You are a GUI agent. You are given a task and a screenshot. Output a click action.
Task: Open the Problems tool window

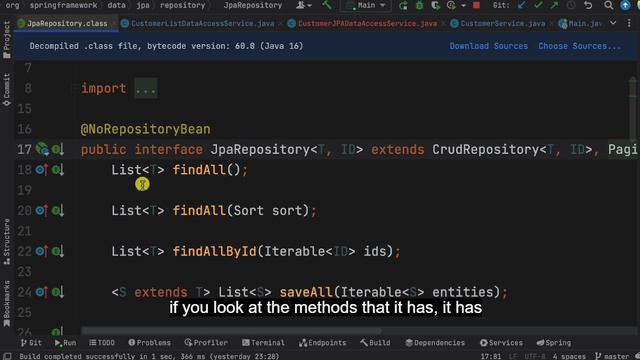click(149, 343)
